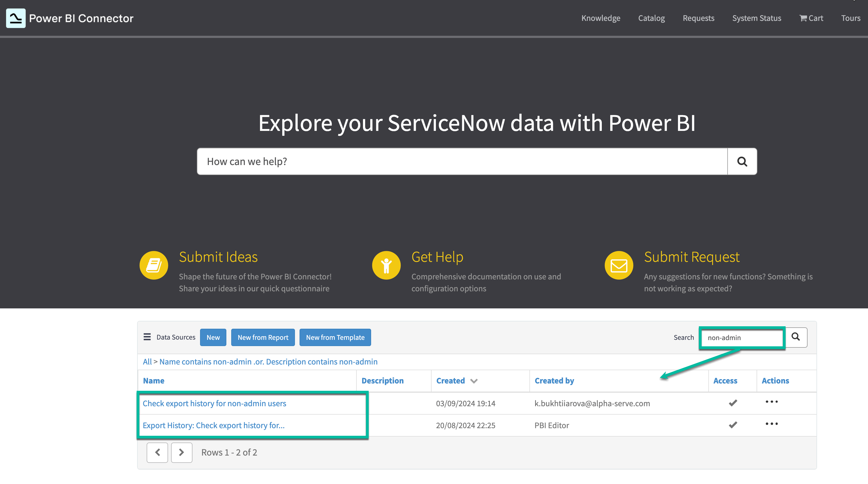Toggle access for Check export history data source
Screen dimensions: 868x484
732,403
